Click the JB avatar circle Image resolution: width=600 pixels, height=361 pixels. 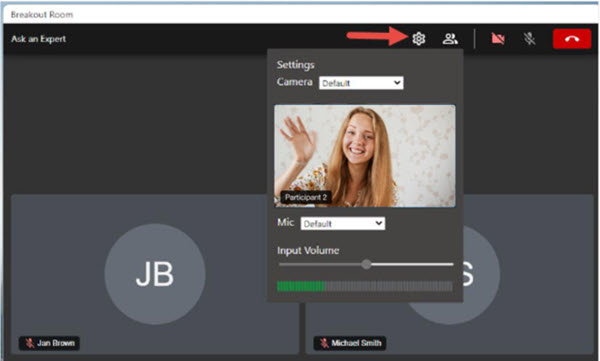(x=155, y=274)
